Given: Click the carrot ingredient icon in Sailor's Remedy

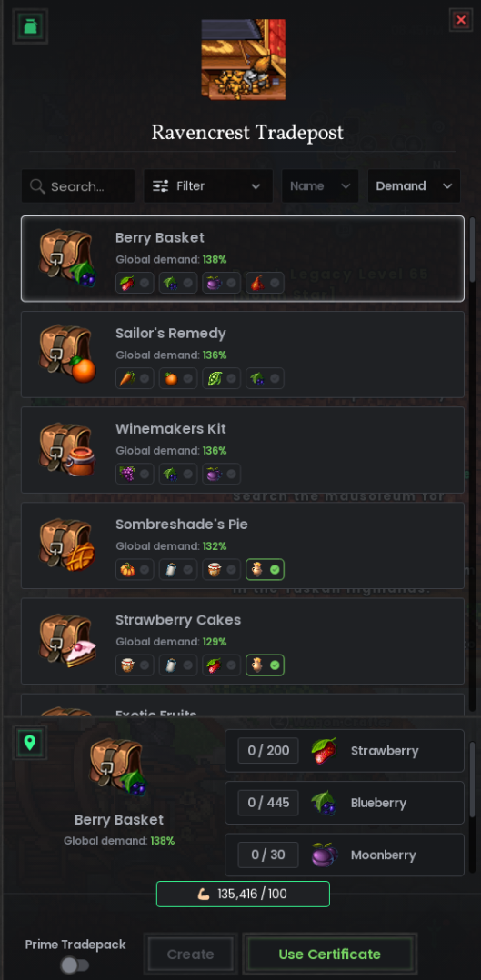Looking at the screenshot, I should (x=127, y=378).
